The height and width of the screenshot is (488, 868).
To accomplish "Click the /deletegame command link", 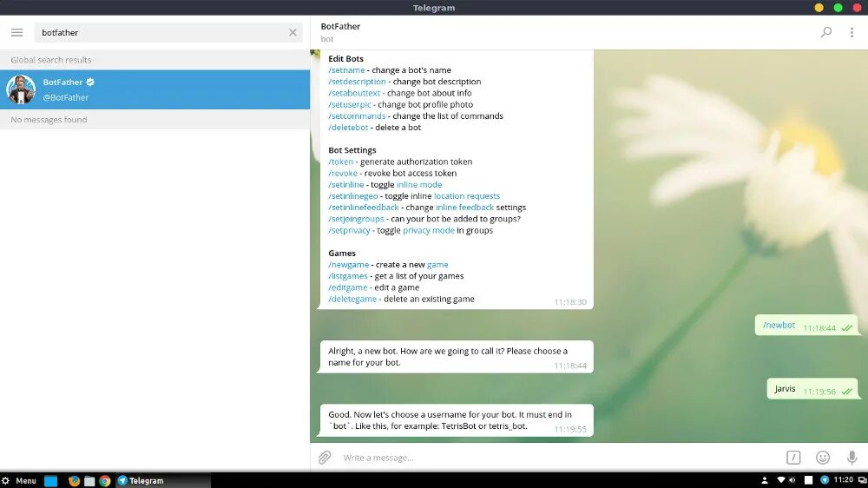I will pos(352,299).
